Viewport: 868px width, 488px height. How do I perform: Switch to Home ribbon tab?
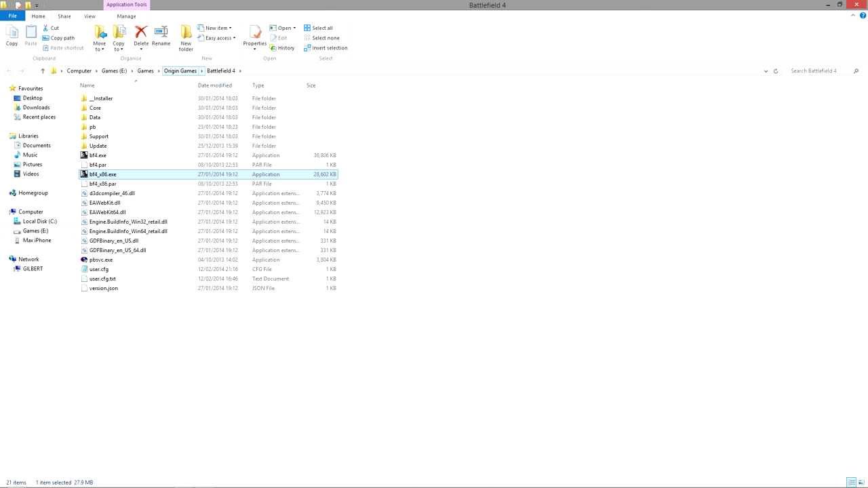(x=38, y=16)
